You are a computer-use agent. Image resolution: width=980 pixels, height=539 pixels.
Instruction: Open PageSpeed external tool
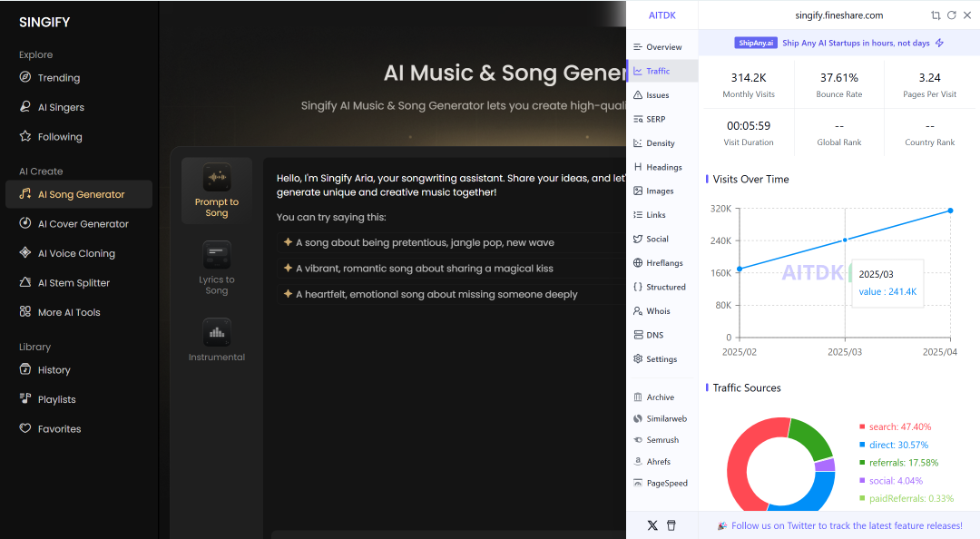pos(661,483)
